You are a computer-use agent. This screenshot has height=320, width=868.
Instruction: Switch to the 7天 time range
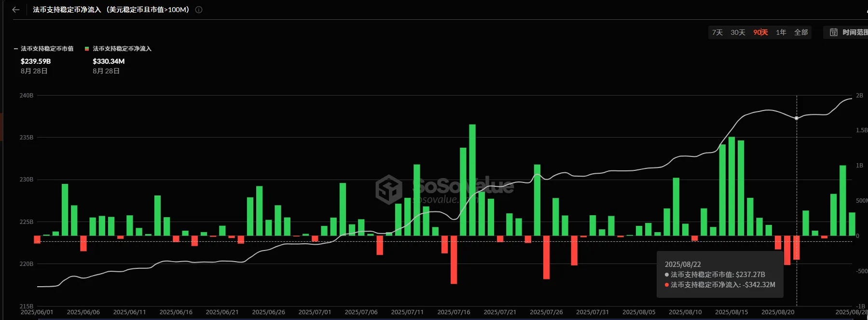[717, 32]
